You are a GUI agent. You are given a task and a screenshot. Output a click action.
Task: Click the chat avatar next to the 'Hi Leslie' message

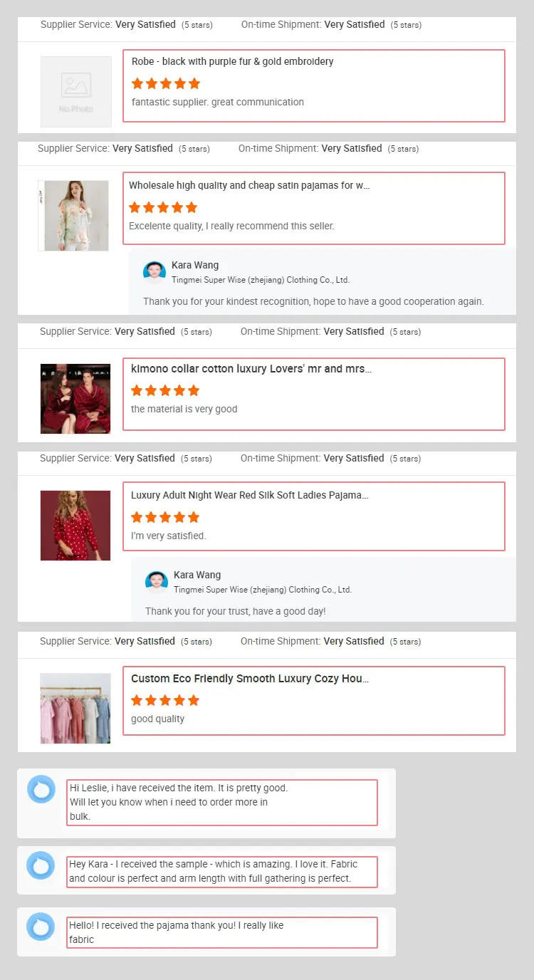(41, 789)
